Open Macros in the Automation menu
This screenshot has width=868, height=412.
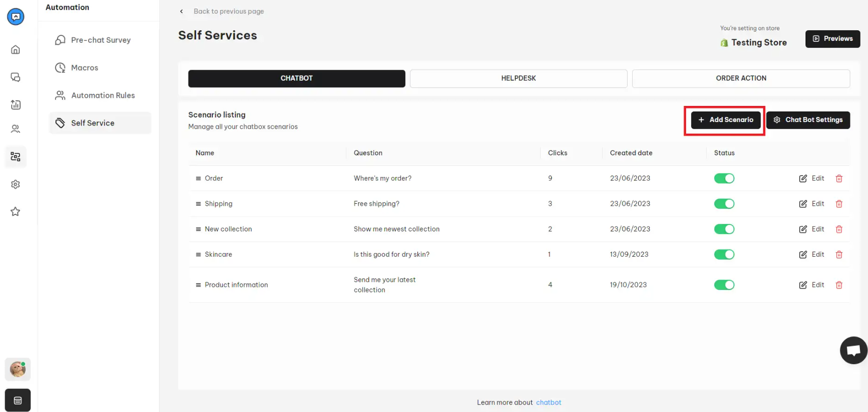tap(84, 68)
